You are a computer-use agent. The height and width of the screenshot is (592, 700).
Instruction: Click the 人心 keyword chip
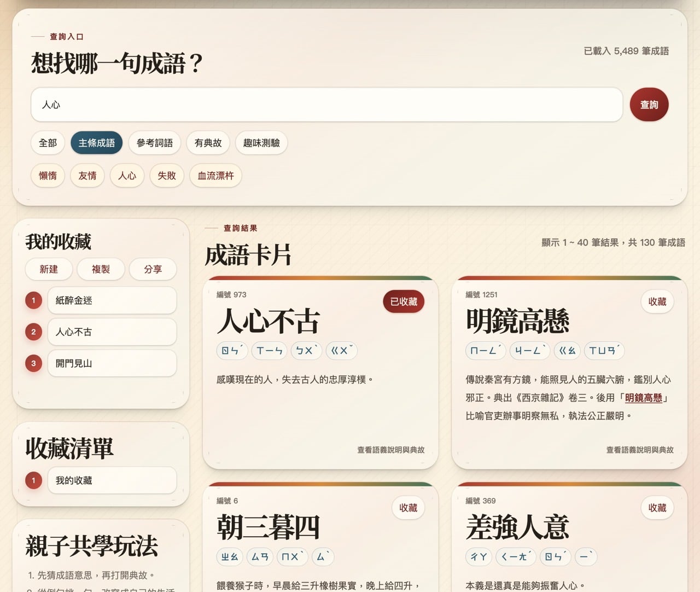click(x=127, y=176)
